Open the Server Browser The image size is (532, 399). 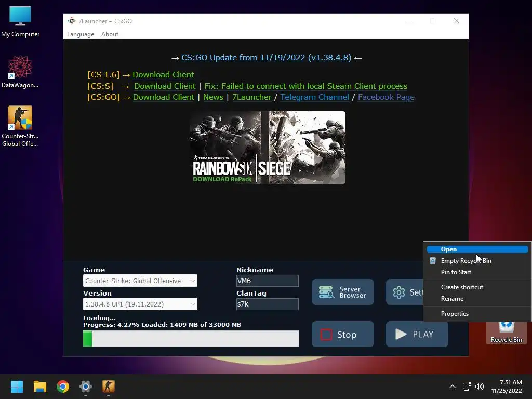(x=343, y=292)
